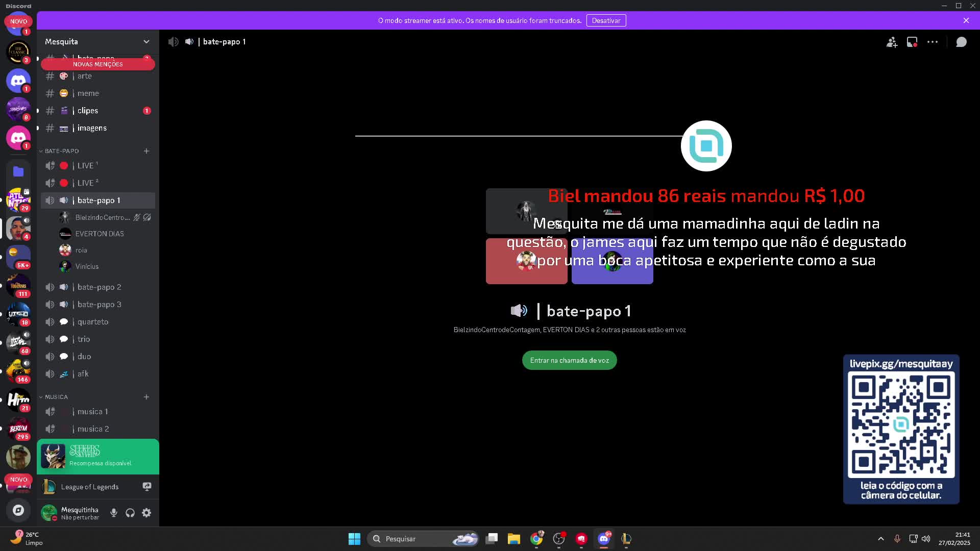980x551 pixels.
Task: Open the Windows Start menu
Action: point(354,539)
